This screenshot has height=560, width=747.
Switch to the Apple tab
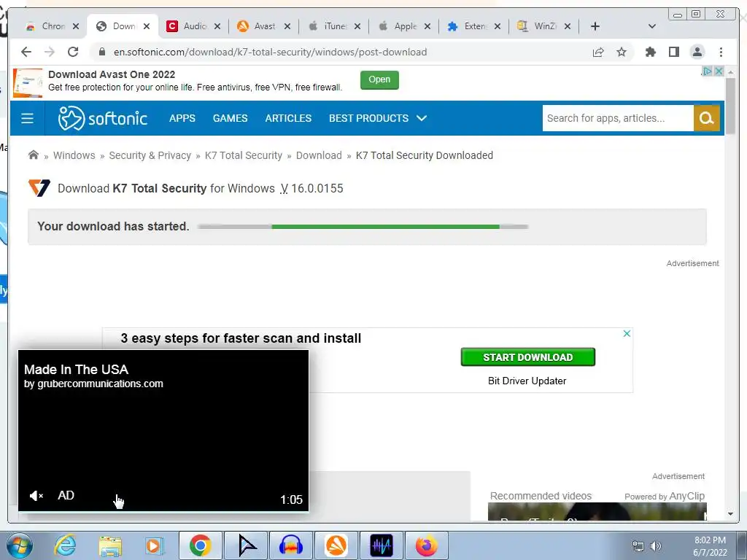(x=398, y=26)
